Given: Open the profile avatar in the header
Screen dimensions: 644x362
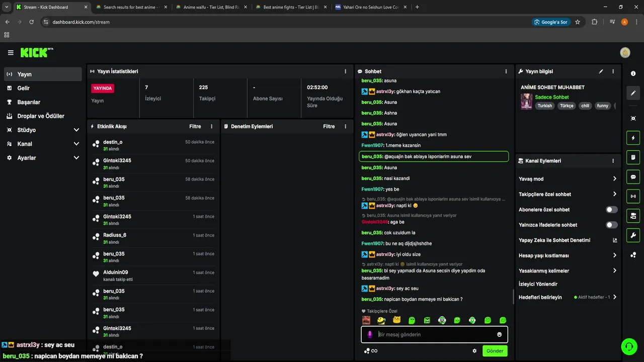Looking at the screenshot, I should click(625, 53).
